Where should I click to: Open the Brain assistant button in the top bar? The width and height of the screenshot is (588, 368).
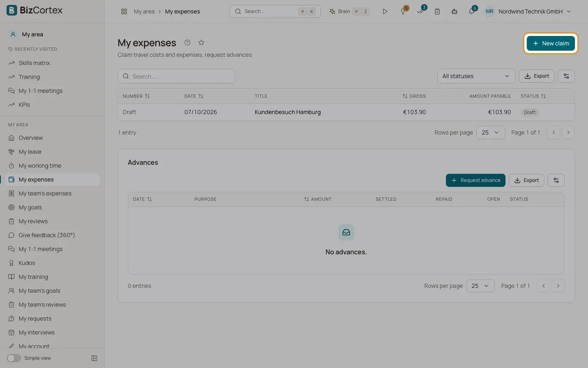click(x=350, y=11)
